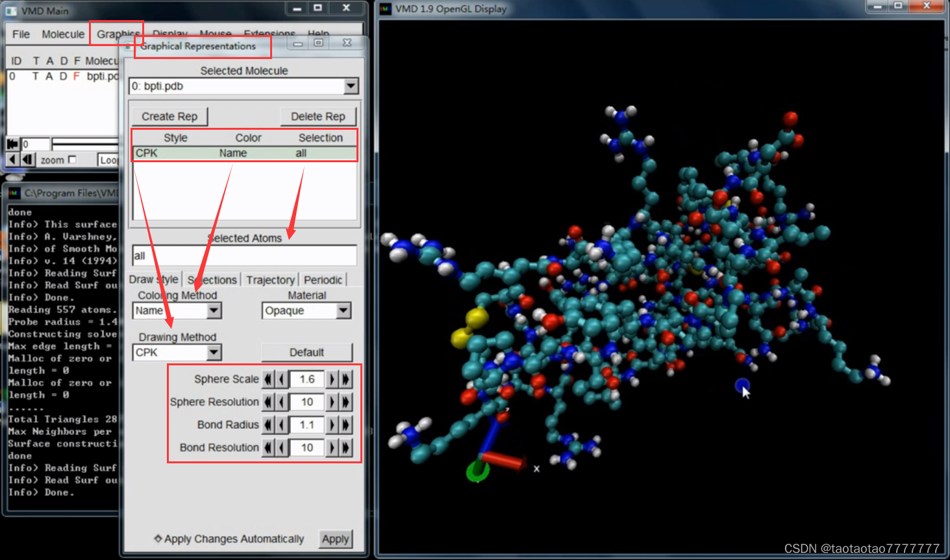Open the Material dropdown

tap(344, 311)
